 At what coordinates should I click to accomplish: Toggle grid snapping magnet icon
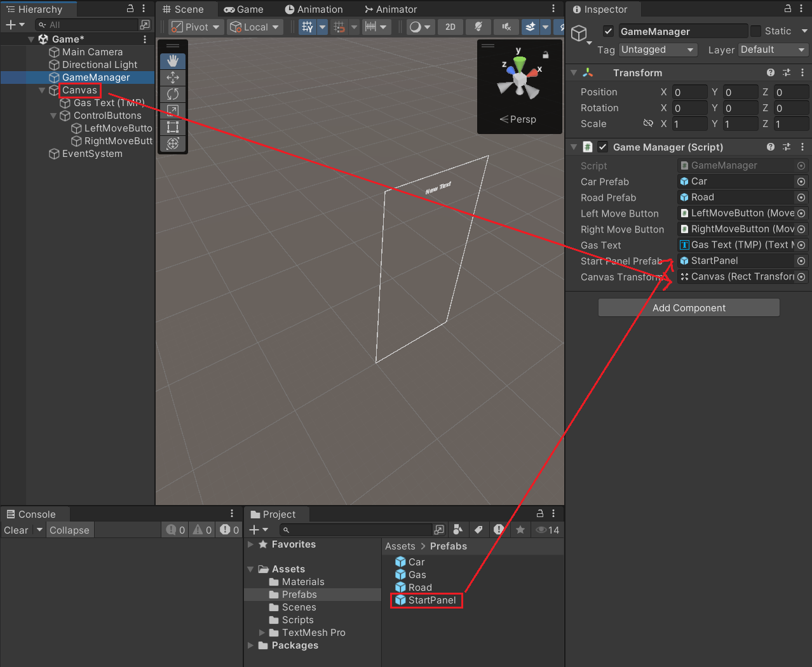[x=339, y=27]
